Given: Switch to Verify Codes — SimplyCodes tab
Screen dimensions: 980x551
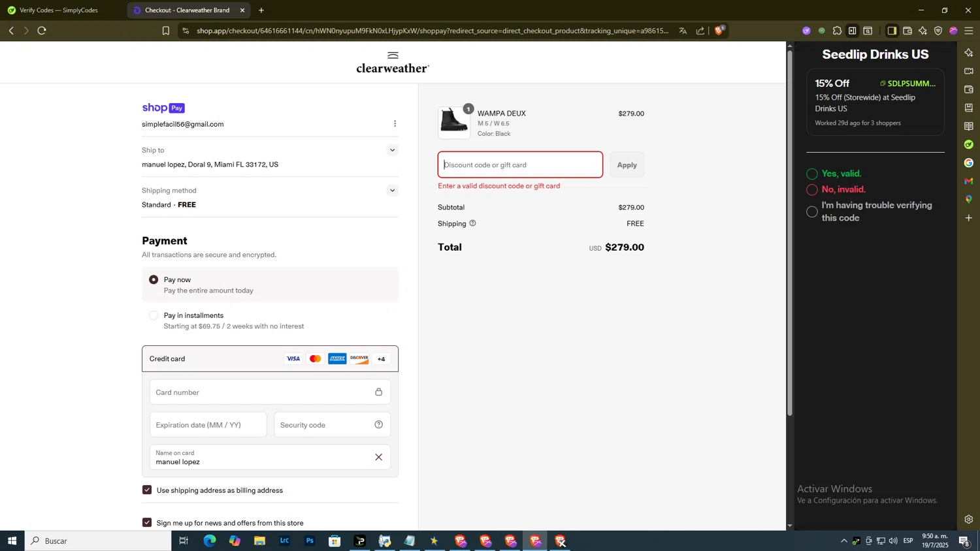Looking at the screenshot, I should pos(59,10).
